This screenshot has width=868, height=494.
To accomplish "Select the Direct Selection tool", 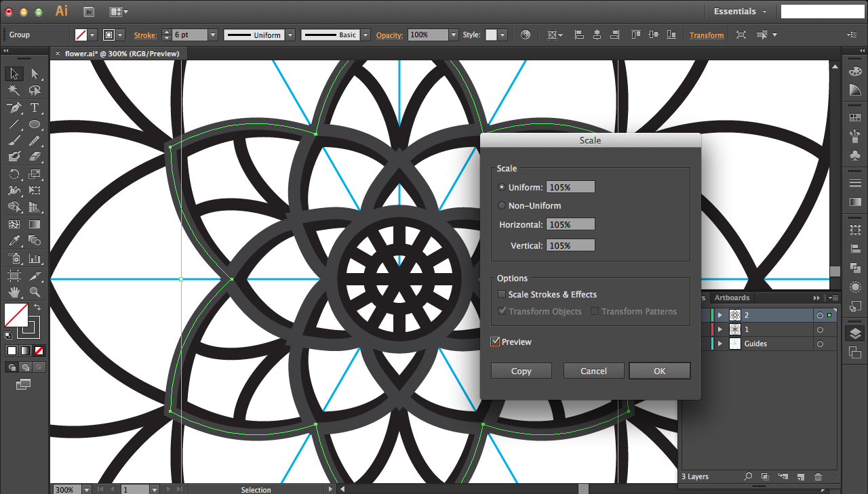I will click(35, 74).
